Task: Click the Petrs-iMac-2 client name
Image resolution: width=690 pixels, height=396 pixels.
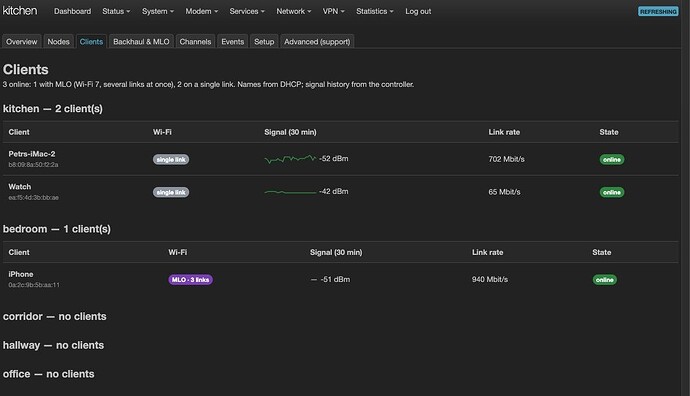Action: [x=32, y=154]
